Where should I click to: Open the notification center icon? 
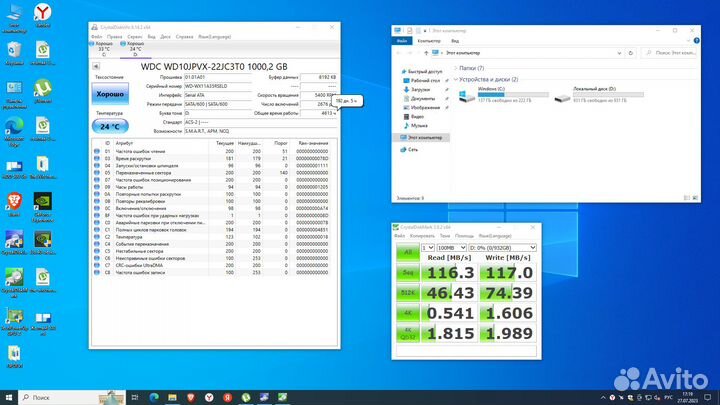pos(708,397)
